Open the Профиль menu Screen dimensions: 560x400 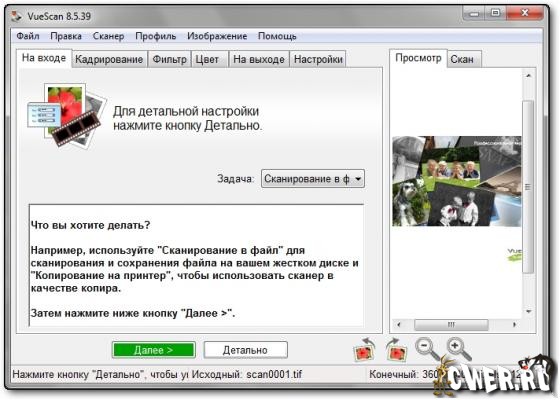coord(156,36)
